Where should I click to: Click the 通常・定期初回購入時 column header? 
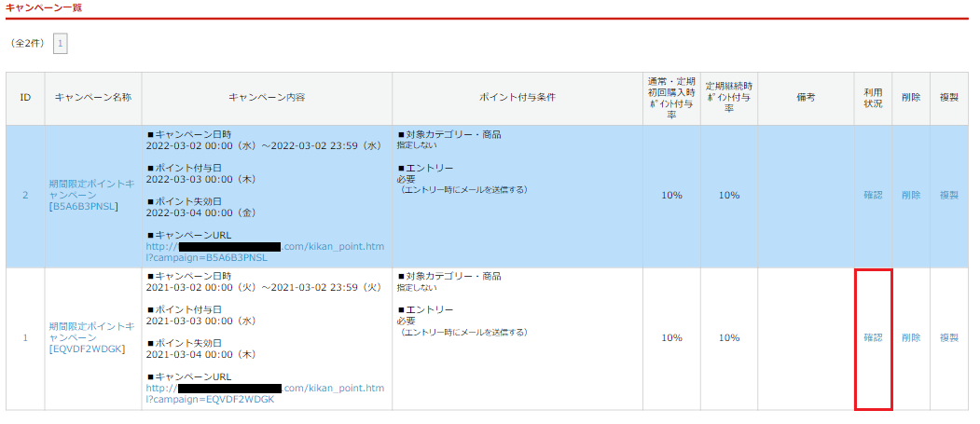671,98
